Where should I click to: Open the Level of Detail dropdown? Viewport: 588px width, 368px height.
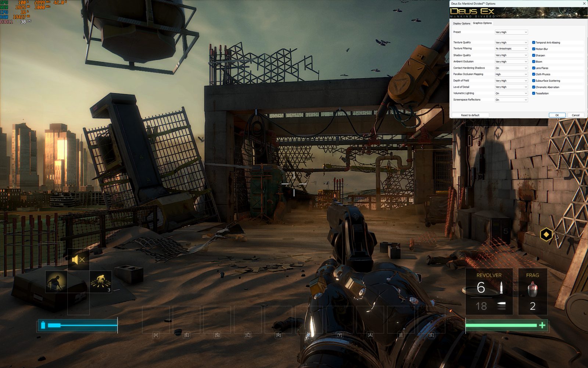click(511, 87)
